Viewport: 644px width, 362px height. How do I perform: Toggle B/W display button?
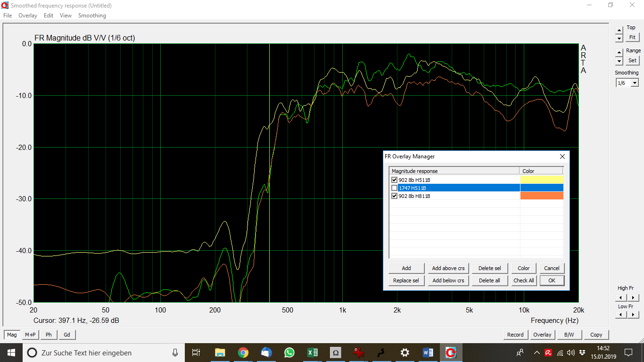click(x=569, y=335)
